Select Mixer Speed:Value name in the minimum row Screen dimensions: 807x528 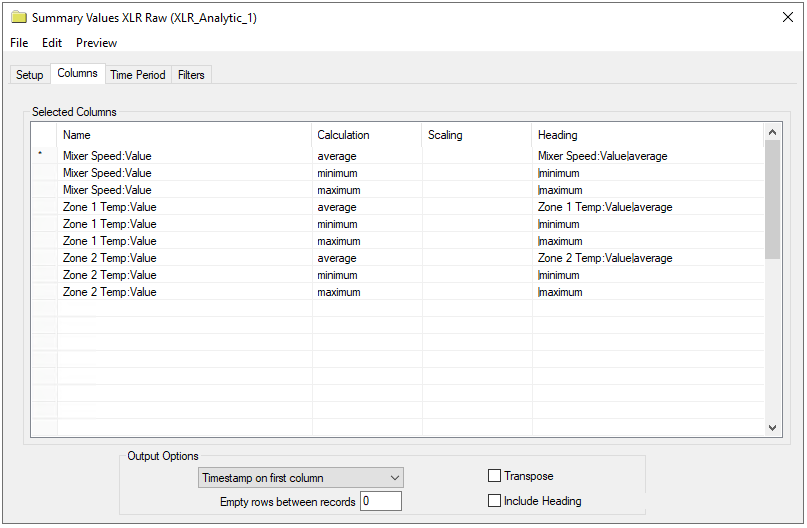tap(107, 173)
